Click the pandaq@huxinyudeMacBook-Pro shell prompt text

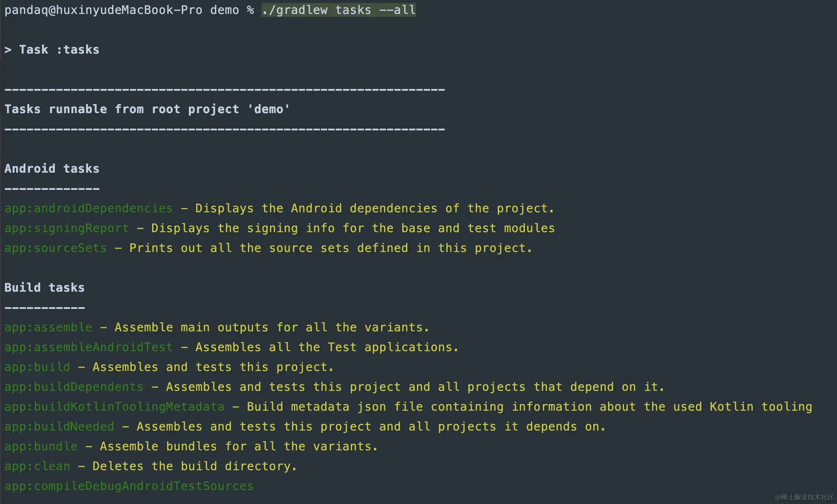[103, 10]
